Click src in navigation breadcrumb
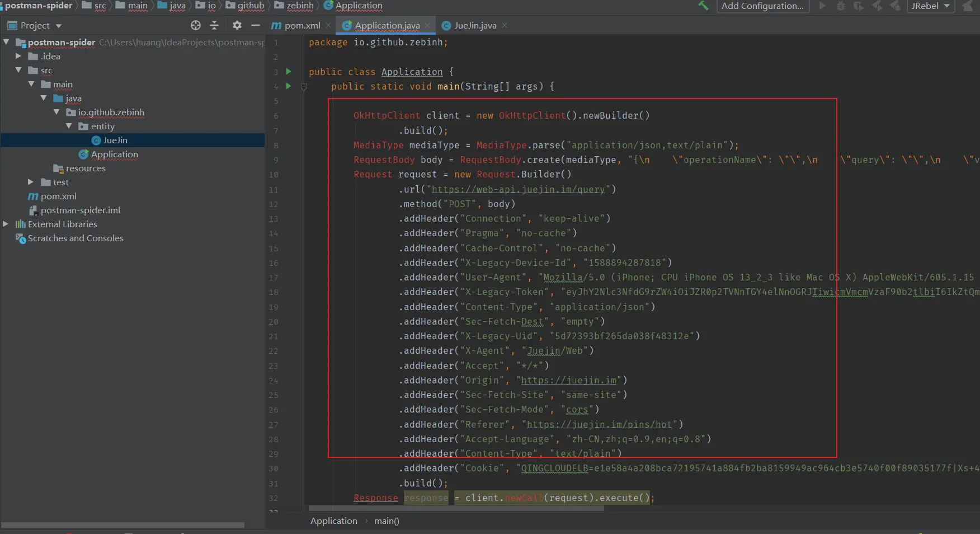 point(100,6)
